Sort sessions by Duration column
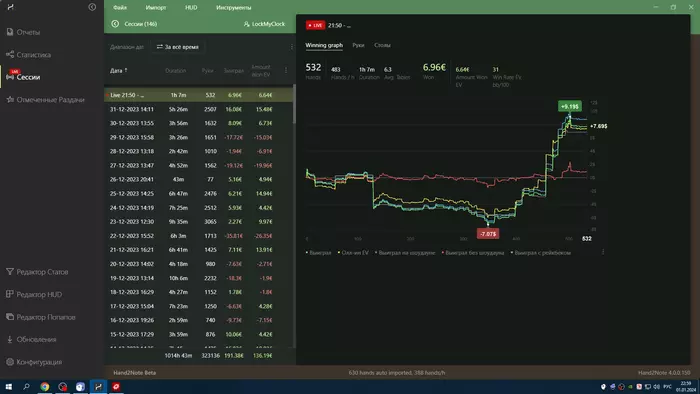This screenshot has height=394, width=700. (x=175, y=71)
